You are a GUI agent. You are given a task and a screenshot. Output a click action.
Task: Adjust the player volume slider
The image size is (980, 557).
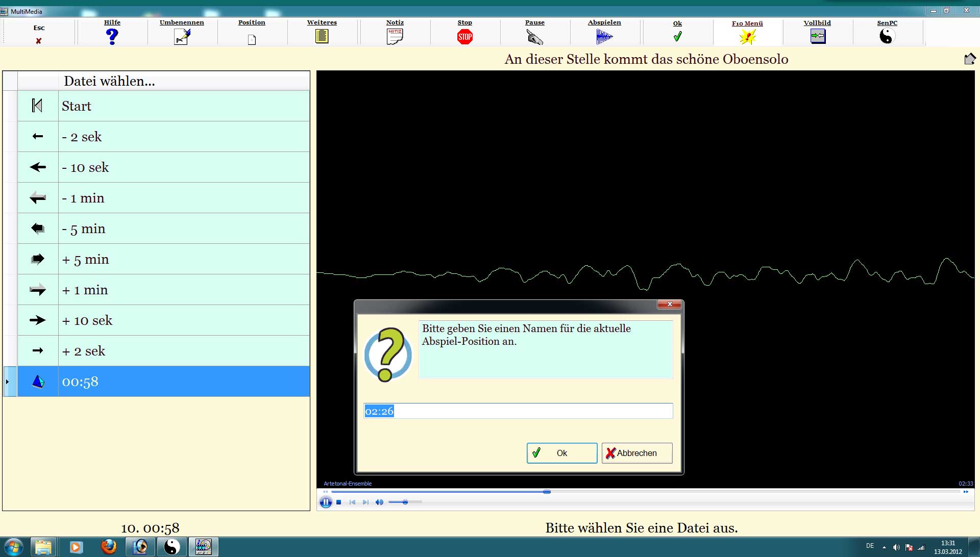click(405, 502)
